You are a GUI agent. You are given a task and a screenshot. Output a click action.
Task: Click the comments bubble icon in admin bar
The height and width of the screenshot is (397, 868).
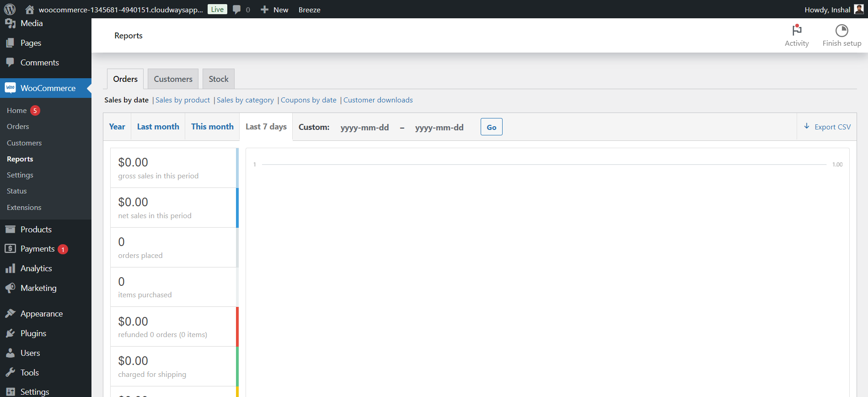(x=236, y=10)
